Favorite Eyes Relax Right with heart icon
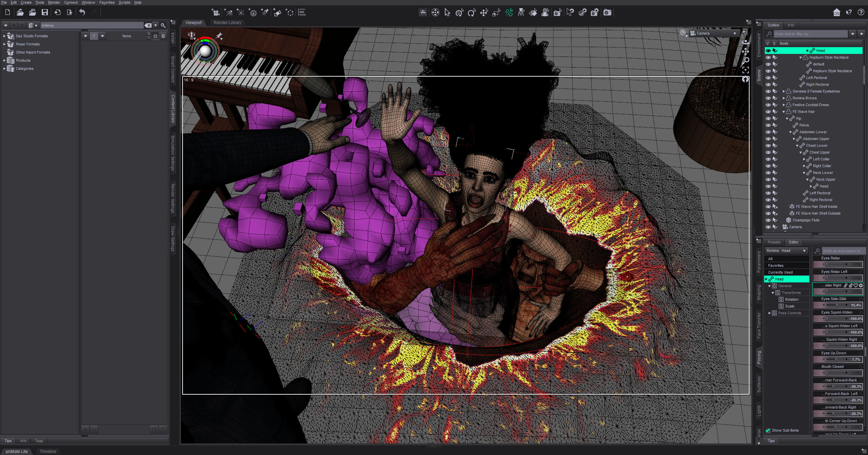The width and height of the screenshot is (868, 455). click(x=856, y=285)
